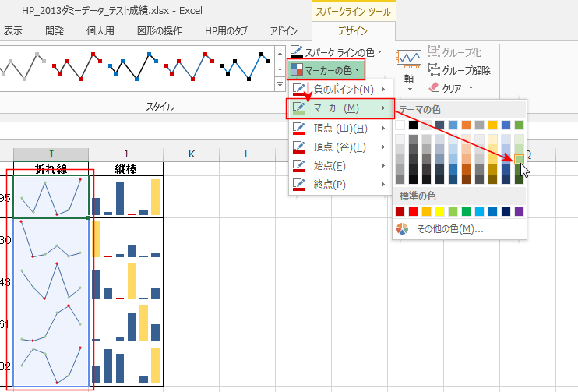Expand the style gallery More button
Image resolution: width=578 pixels, height=392 pixels.
tap(280, 84)
